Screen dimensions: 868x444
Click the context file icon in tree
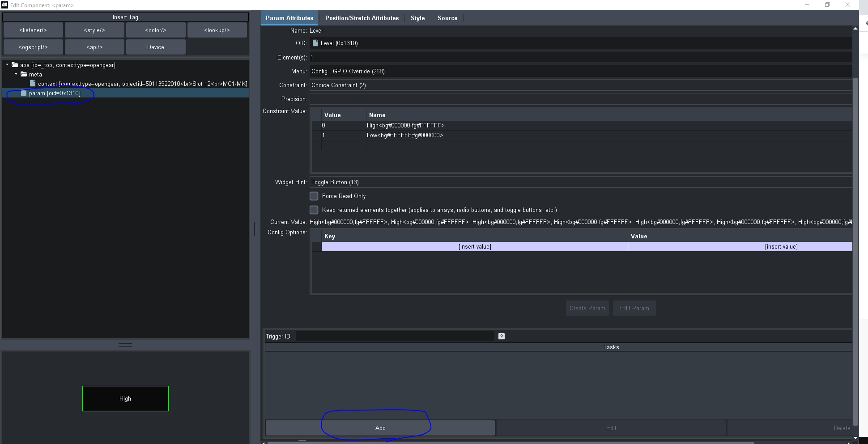[33, 84]
